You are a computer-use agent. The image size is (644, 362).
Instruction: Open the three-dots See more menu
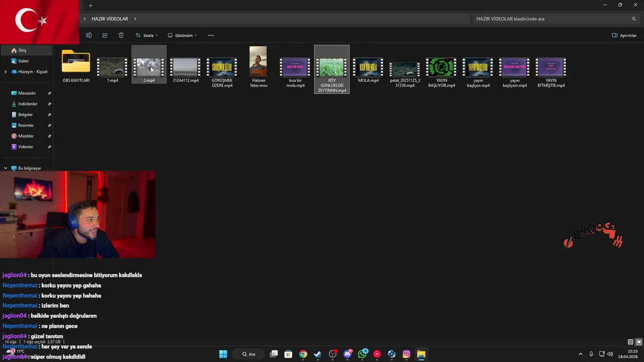click(211, 36)
